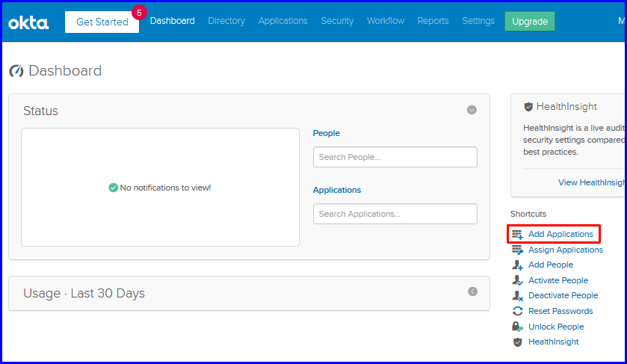Viewport: 627px width, 364px height.
Task: Click the Usage Last 30 Days title
Action: 84,294
